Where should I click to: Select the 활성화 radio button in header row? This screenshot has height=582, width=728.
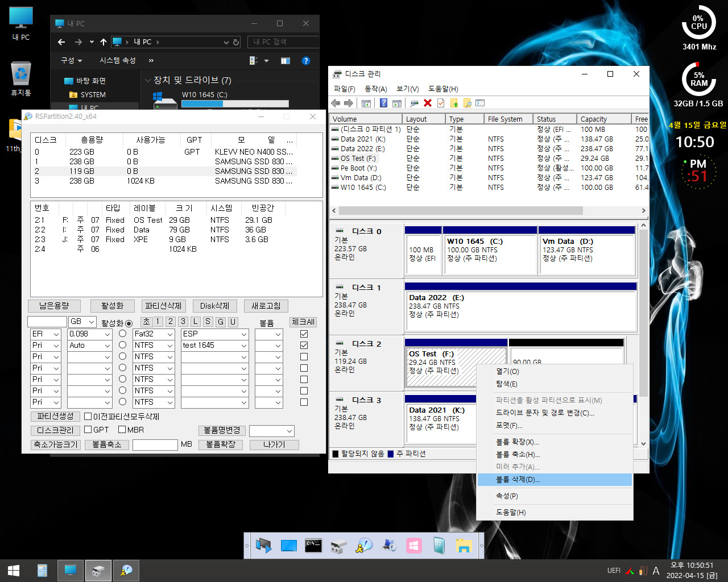pyautogui.click(x=129, y=323)
